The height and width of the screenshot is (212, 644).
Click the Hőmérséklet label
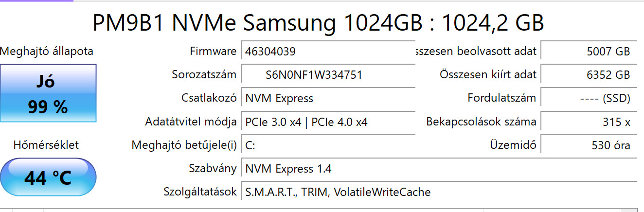(46, 145)
